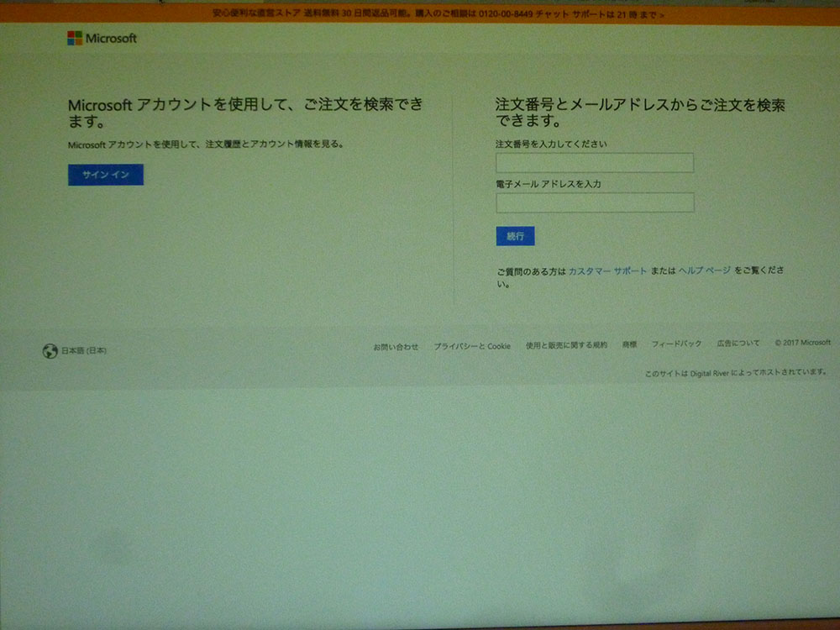
Task: Open 広告について footer link
Action: (738, 344)
